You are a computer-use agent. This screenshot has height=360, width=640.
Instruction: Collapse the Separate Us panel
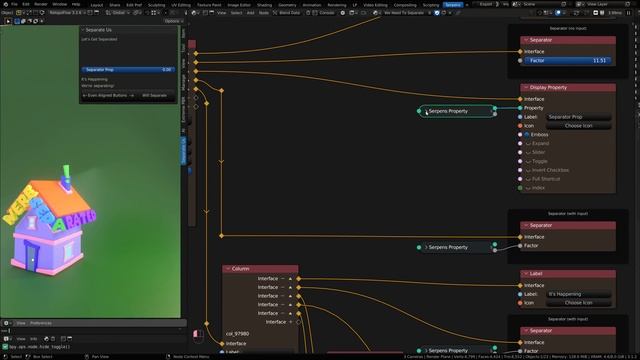click(83, 30)
